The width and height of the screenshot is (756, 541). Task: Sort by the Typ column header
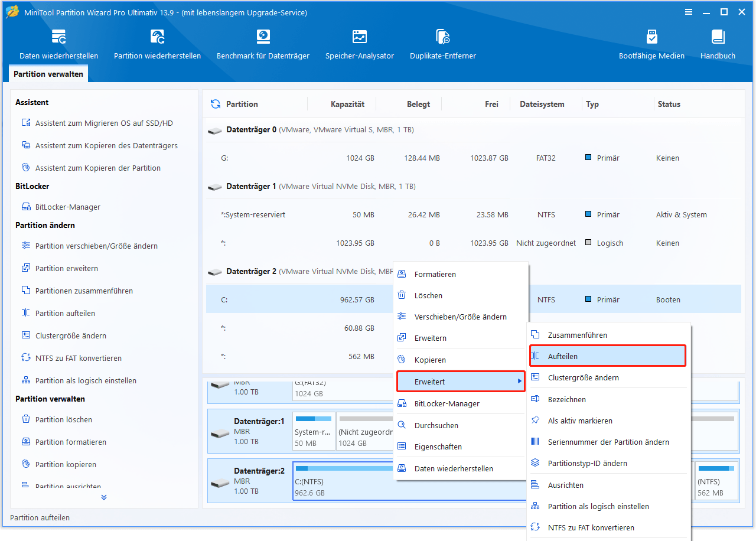tap(592, 104)
